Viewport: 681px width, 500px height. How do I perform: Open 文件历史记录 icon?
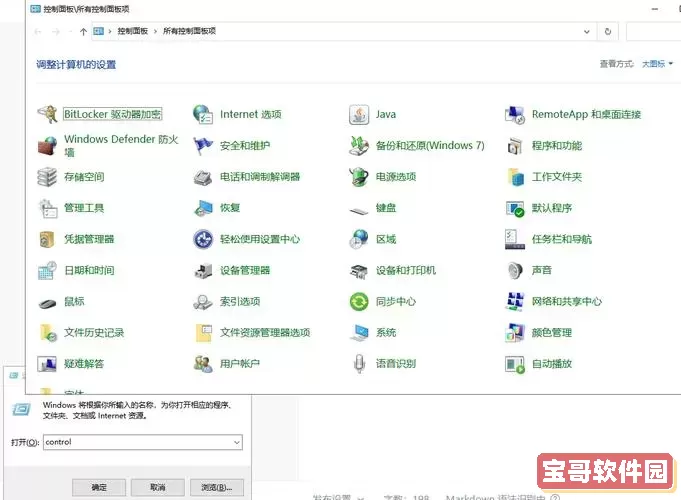click(x=47, y=333)
